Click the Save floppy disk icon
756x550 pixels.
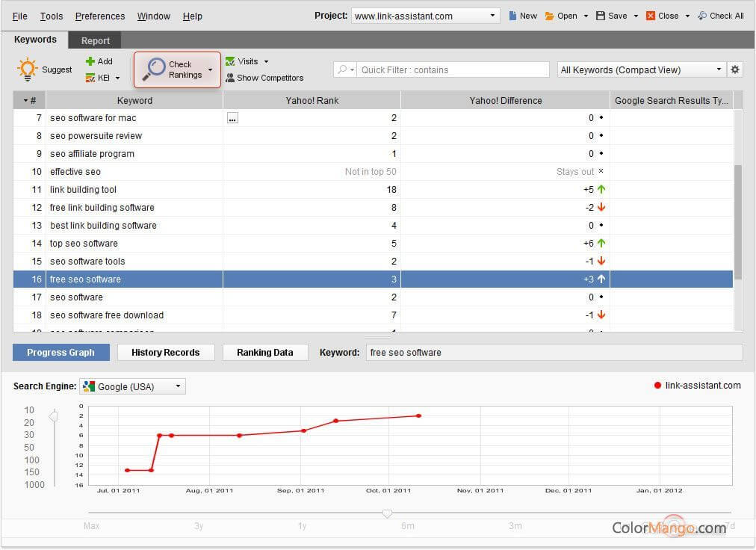(601, 16)
